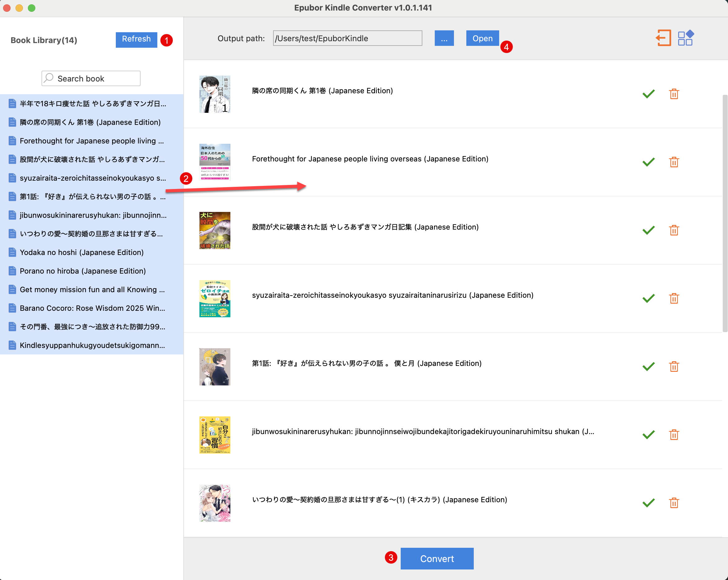Click title syuzairaita-zeroichitasseinokyoukasyo syuzairaitaninarusirizu
728x580 pixels.
coord(392,295)
